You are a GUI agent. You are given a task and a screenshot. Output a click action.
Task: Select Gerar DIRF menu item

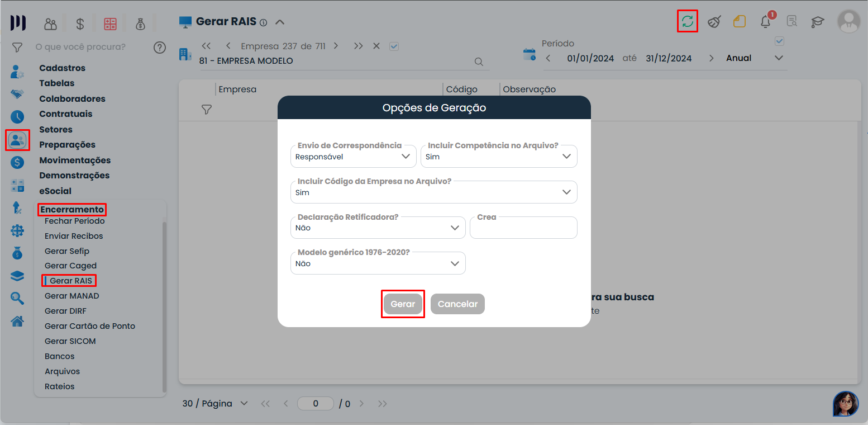pos(65,311)
